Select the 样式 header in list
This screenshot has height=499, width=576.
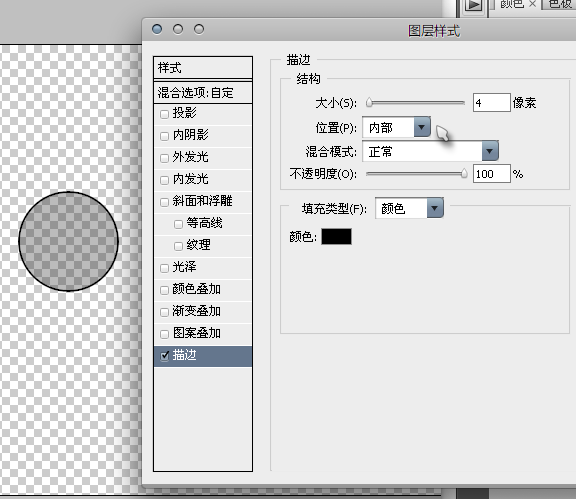tap(203, 68)
